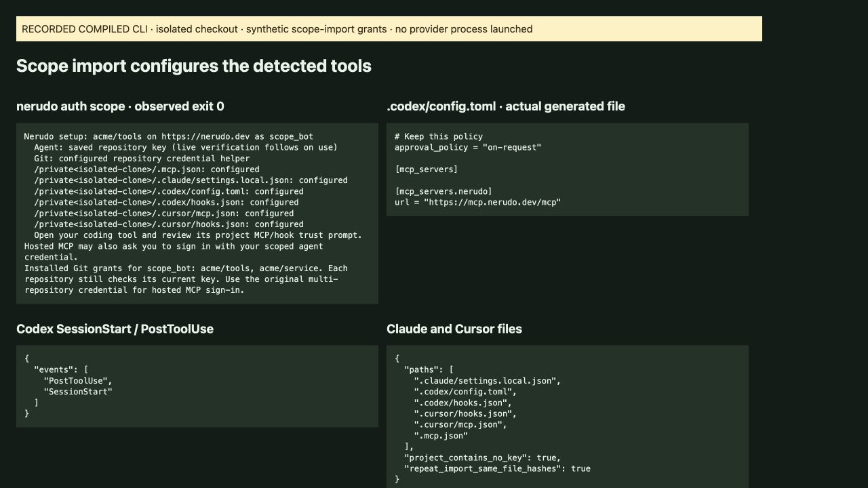This screenshot has width=868, height=488.
Task: Click the "paths": [ key in the JSON
Action: tap(429, 369)
